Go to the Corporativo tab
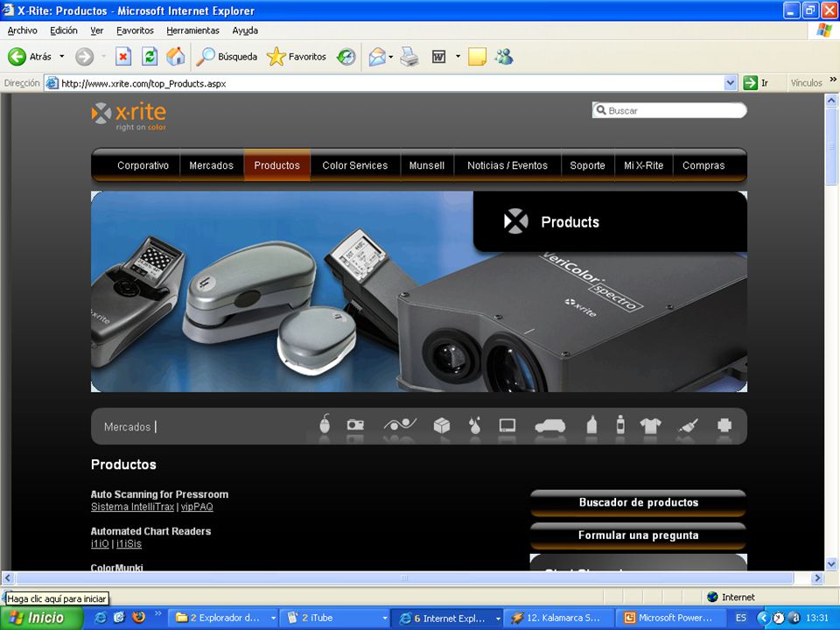The image size is (840, 630). coord(143,165)
